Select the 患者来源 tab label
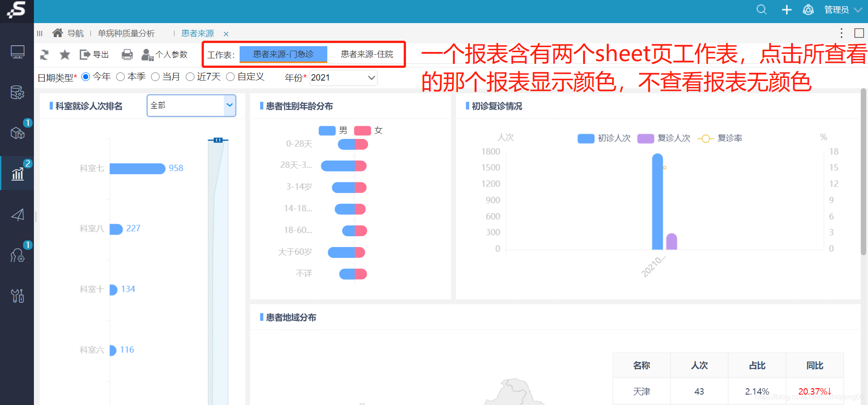Screen dimensions: 868x405 coord(198,33)
